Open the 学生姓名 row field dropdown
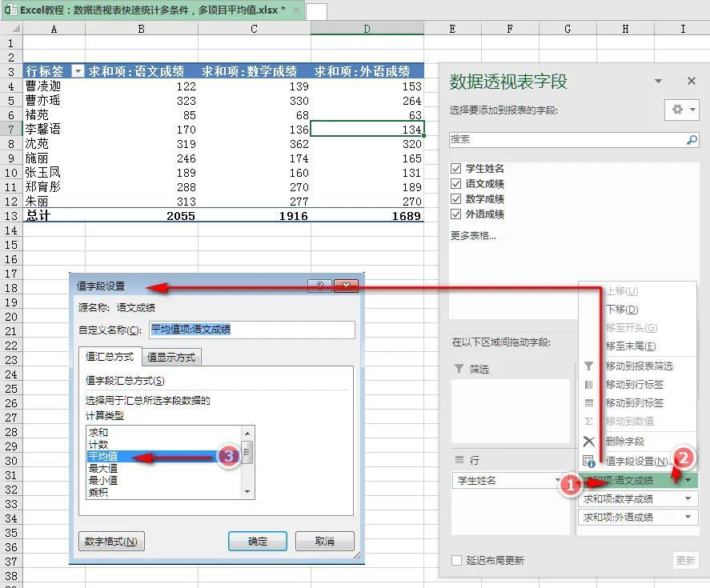 click(557, 480)
